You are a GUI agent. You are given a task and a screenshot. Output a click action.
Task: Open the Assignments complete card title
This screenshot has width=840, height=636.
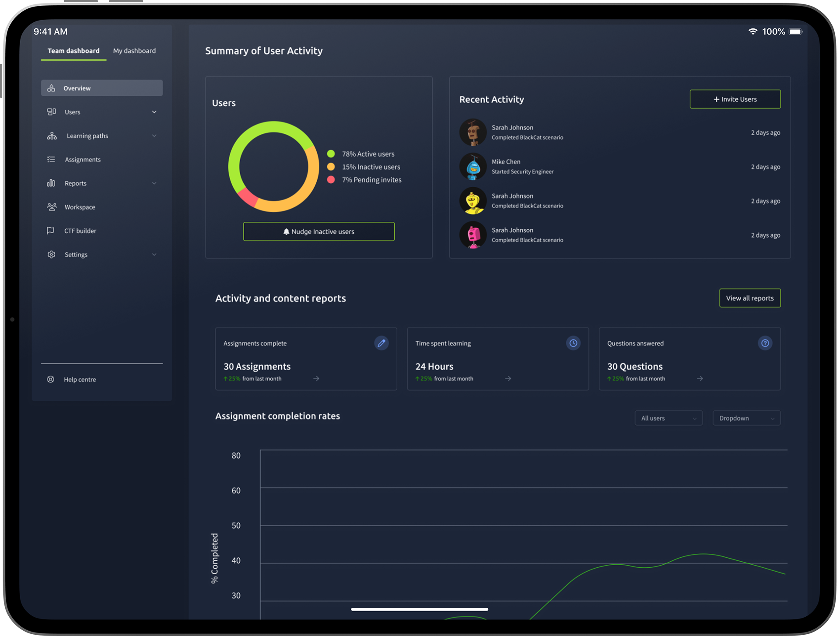(255, 343)
